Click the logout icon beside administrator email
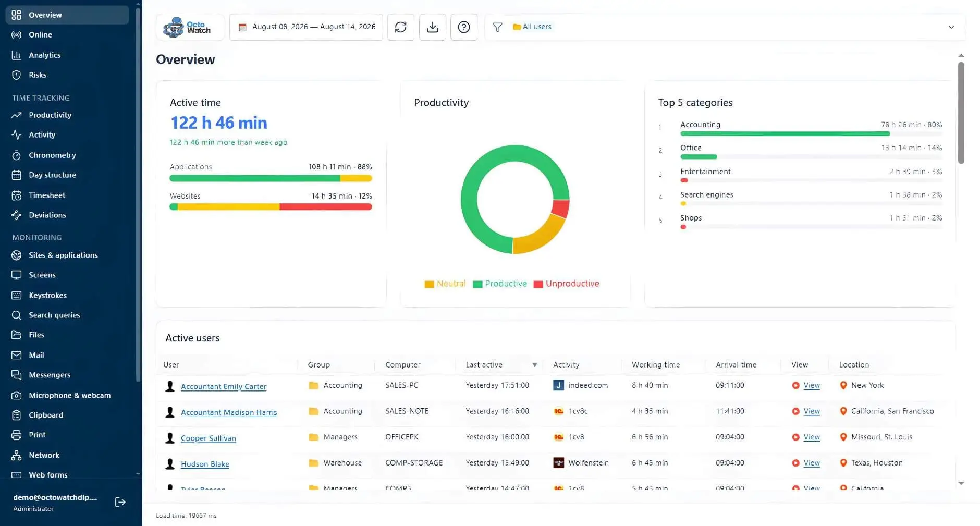This screenshot has height=526, width=980. (120, 502)
